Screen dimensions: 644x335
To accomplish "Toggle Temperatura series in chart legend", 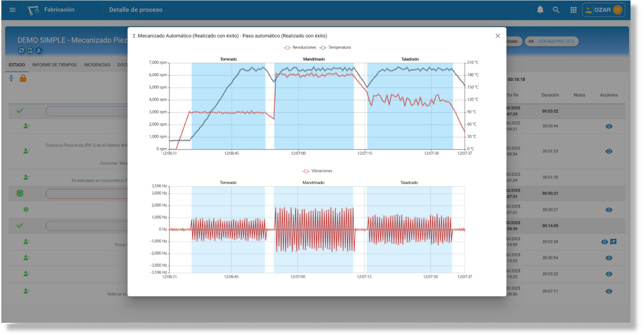I will (335, 47).
